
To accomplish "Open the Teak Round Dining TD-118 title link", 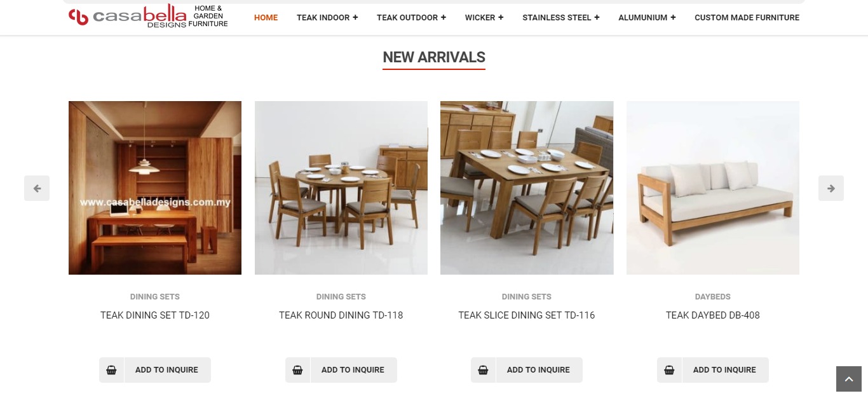I will click(x=341, y=315).
